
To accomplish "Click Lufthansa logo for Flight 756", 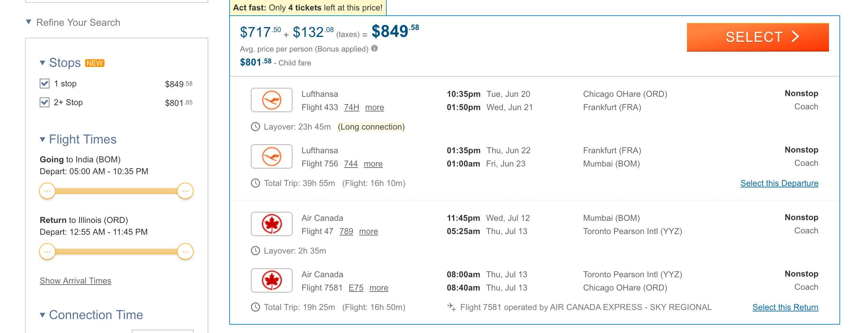I will (x=272, y=156).
